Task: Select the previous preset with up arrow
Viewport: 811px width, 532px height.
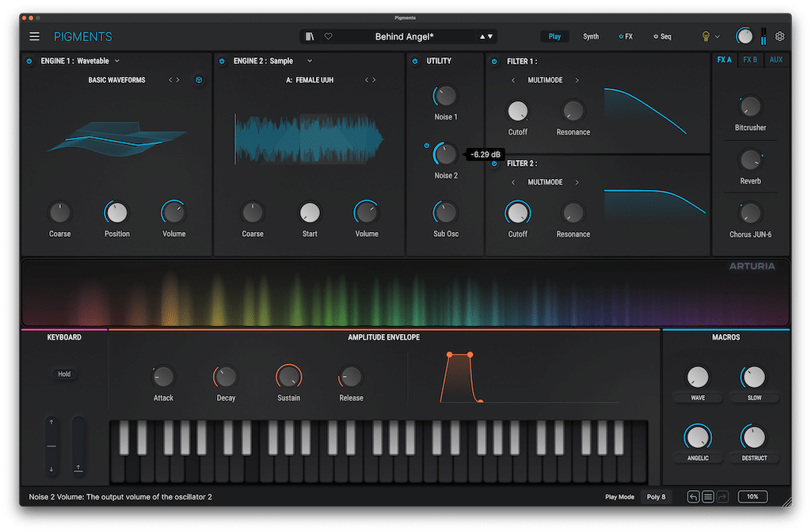Action: pos(482,36)
